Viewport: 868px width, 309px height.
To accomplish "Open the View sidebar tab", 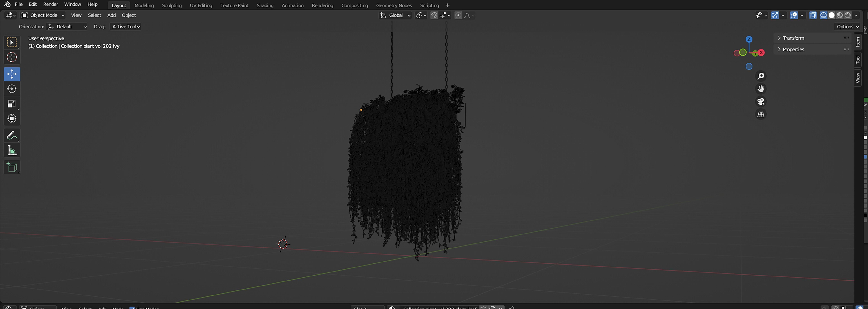I will [x=858, y=78].
